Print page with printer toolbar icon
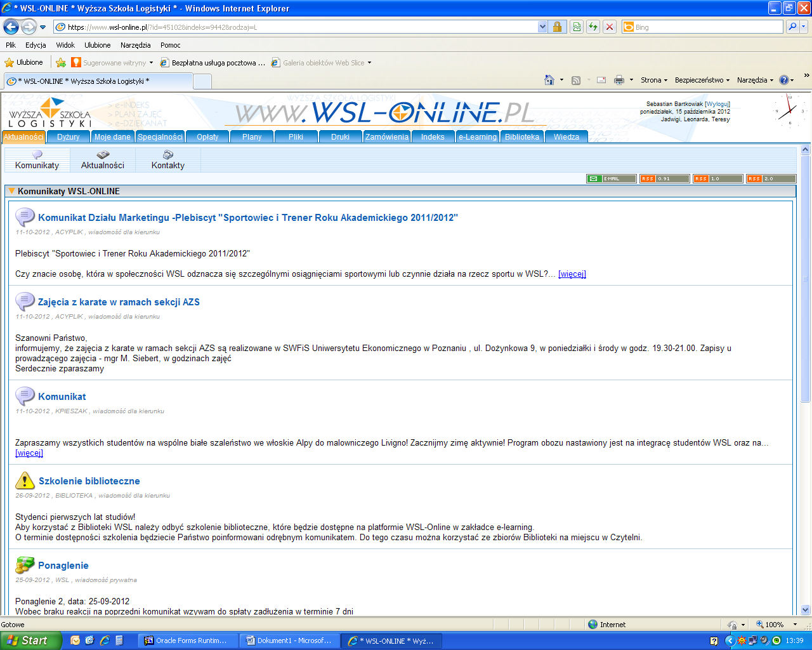 (619, 80)
